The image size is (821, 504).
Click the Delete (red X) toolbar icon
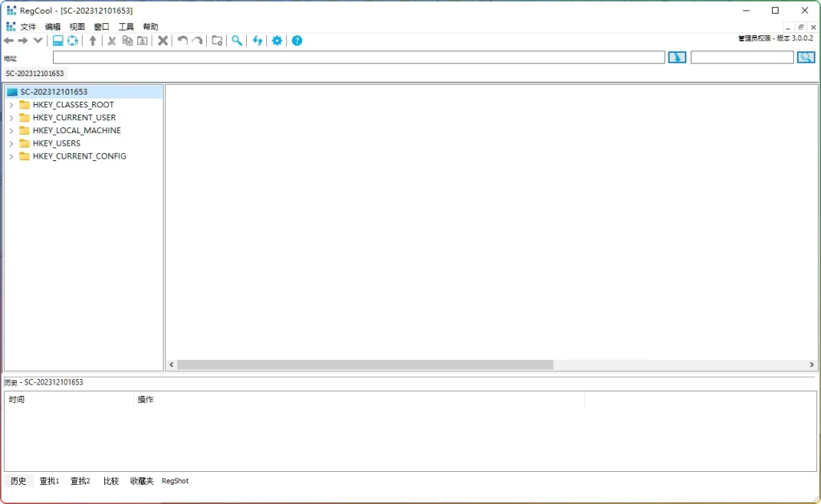(162, 40)
